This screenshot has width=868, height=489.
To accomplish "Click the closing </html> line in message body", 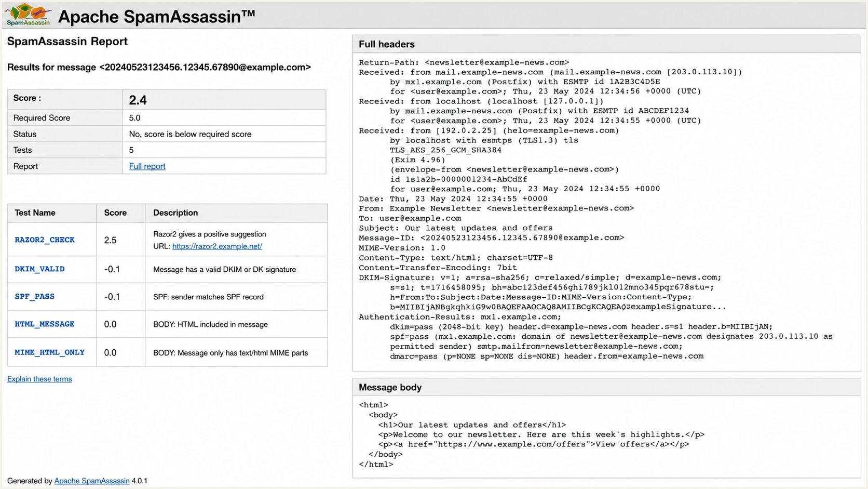I will (376, 465).
